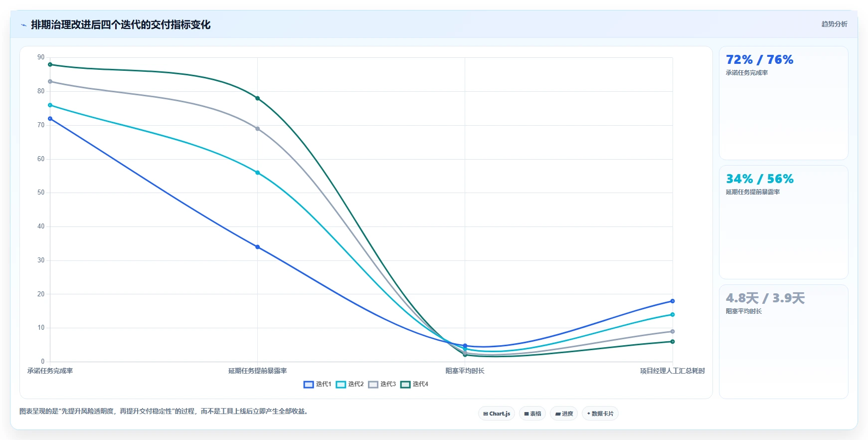
Task: Click the footer caption about 先提升风险透明度
Action: pyautogui.click(x=165, y=412)
